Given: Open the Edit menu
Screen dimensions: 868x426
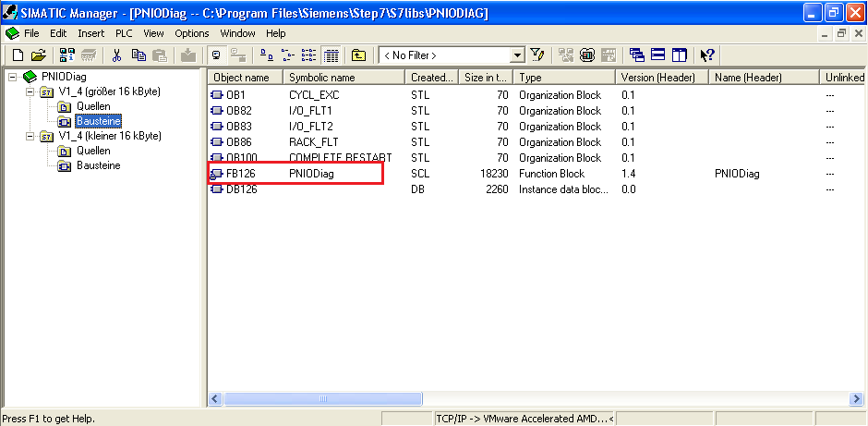Looking at the screenshot, I should 58,33.
